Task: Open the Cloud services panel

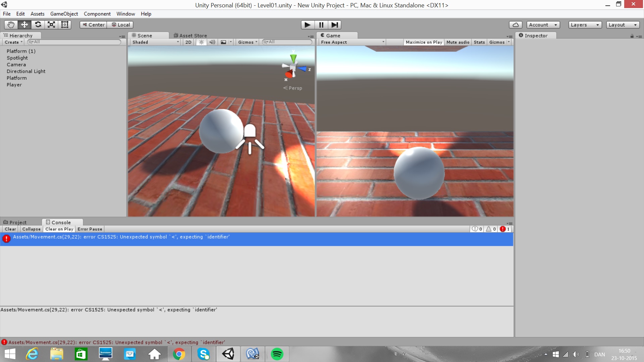Action: pyautogui.click(x=516, y=25)
